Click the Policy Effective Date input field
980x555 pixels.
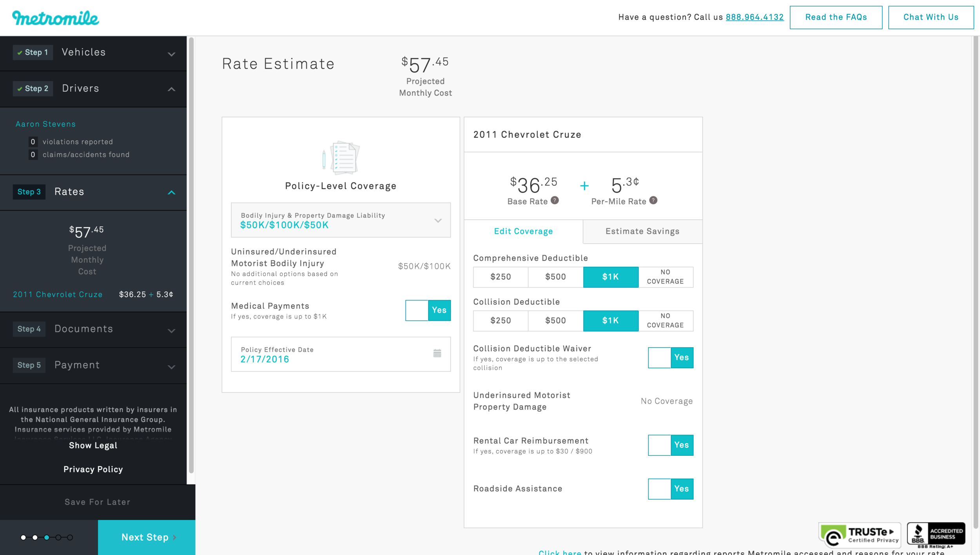click(340, 354)
